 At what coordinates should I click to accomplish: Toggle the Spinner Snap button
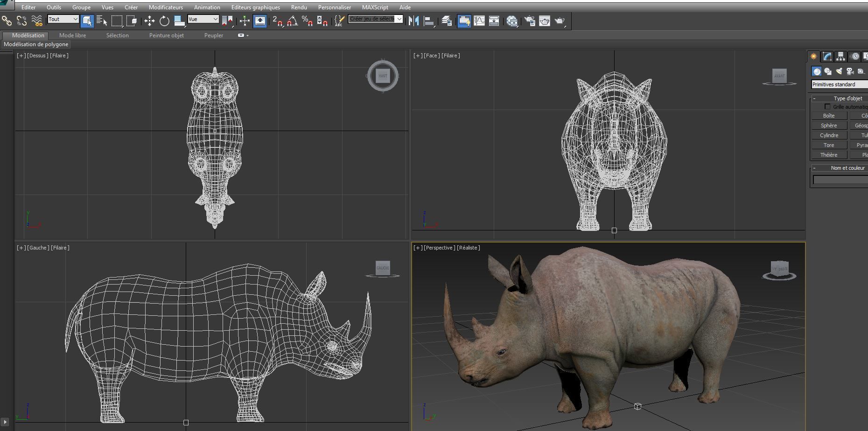point(322,21)
